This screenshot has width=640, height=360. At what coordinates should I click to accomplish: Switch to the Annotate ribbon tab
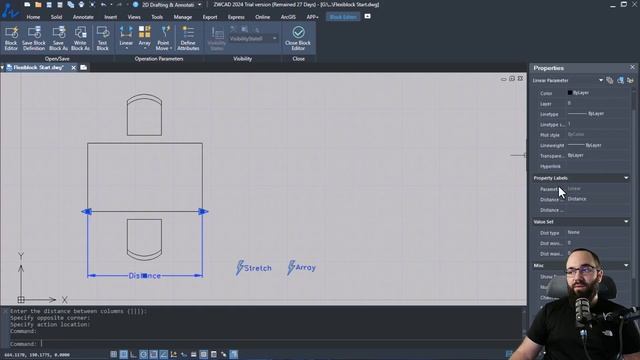pos(83,17)
